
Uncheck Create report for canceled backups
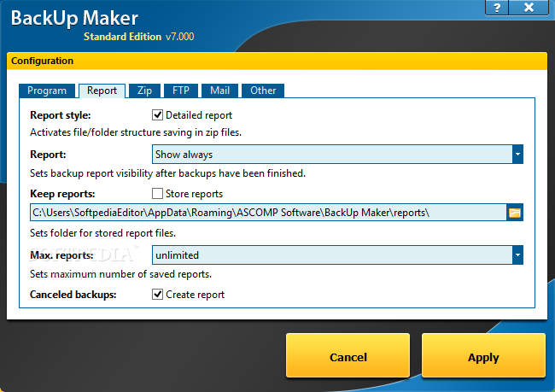click(x=157, y=295)
